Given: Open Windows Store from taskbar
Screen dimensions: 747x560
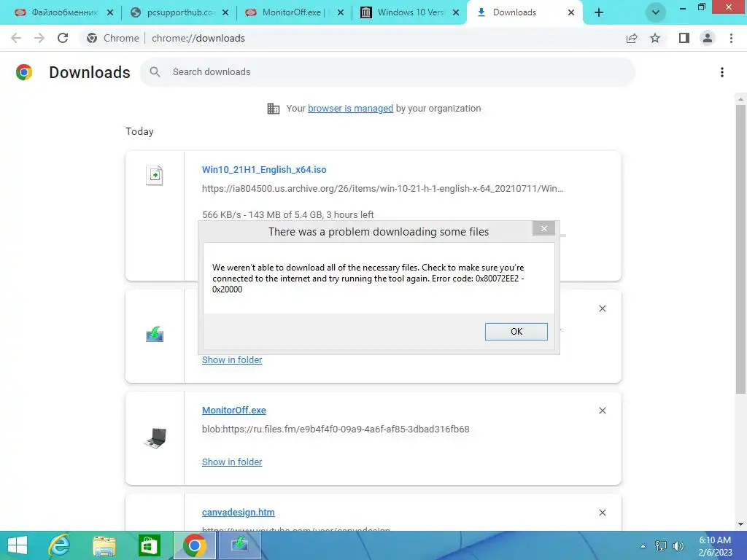Looking at the screenshot, I should click(x=149, y=545).
